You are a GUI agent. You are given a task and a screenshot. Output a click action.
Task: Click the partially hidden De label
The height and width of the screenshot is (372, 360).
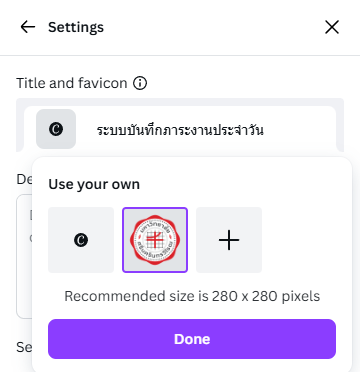(x=24, y=179)
